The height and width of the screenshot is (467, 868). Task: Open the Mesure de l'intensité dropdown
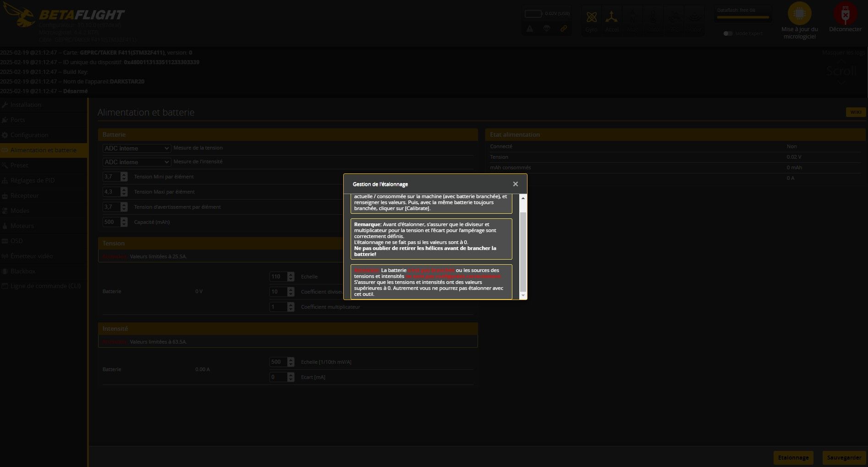(x=137, y=162)
